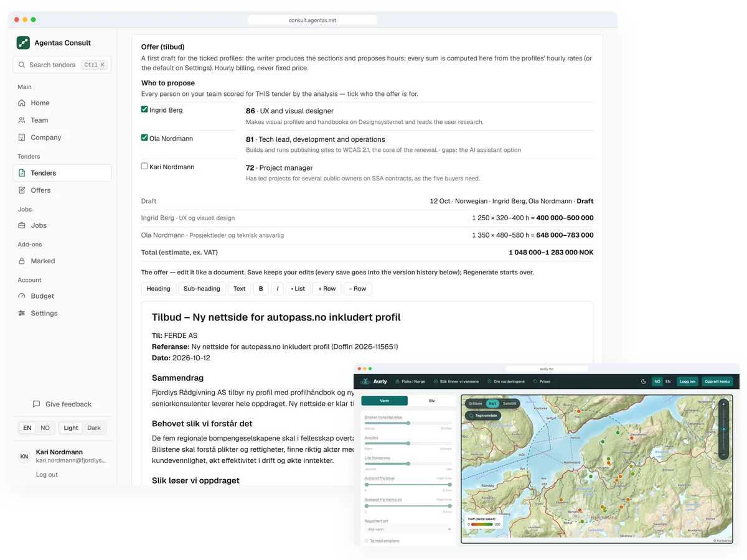Click the Priser tag icon in Aurly
This screenshot has width=747, height=560.
point(535,381)
